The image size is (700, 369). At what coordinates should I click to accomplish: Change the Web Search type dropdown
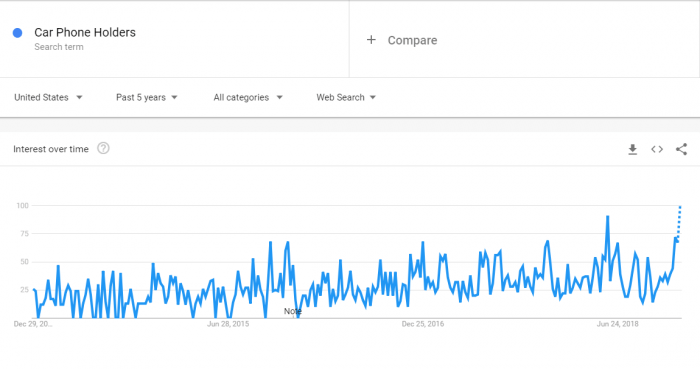346,97
